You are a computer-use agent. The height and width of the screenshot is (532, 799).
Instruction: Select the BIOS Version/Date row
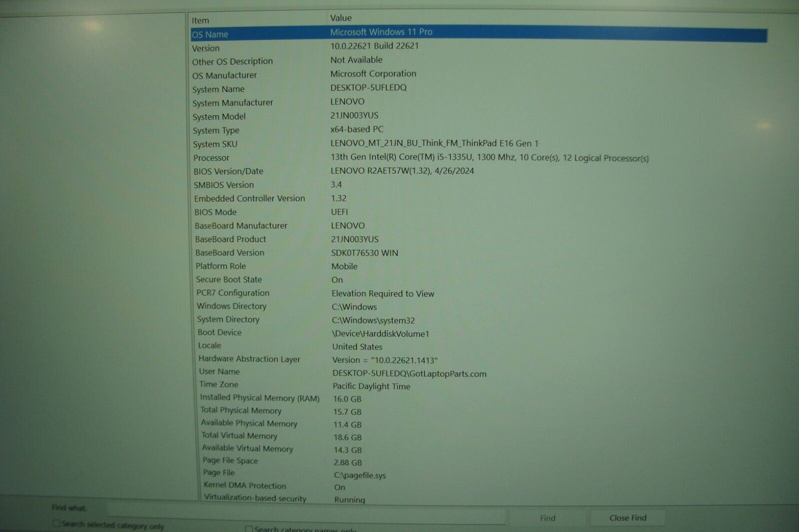coord(478,171)
